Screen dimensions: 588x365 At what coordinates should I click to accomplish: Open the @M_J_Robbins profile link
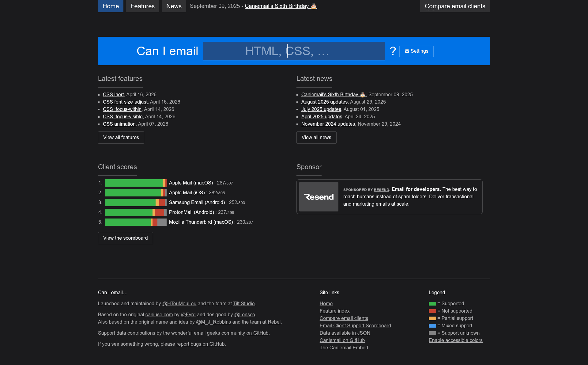(x=213, y=322)
